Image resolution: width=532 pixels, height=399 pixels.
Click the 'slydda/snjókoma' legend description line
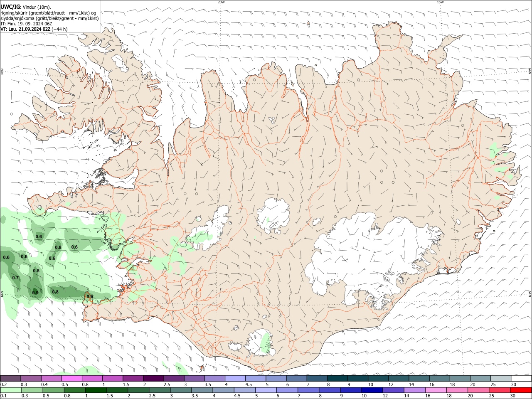pos(49,18)
